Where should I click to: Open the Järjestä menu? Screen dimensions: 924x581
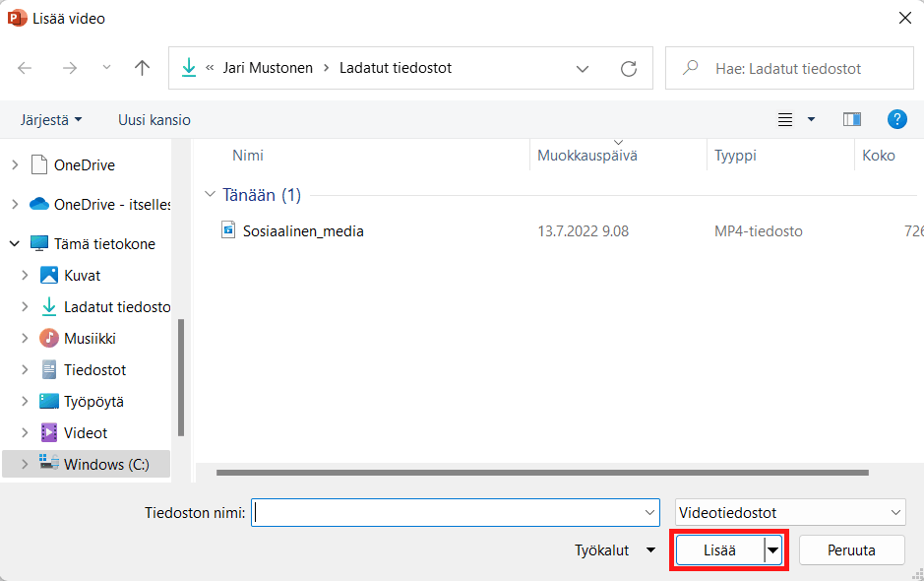tap(51, 120)
